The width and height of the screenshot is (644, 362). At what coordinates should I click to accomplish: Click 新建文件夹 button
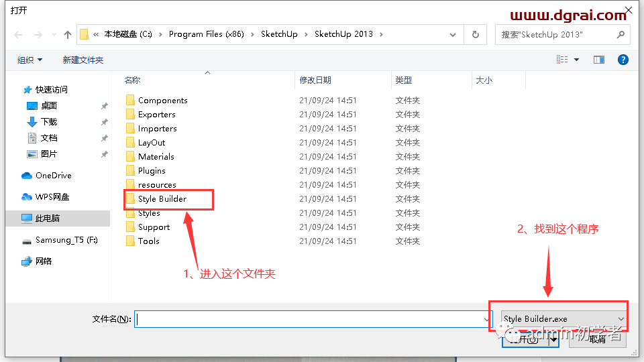(x=83, y=60)
